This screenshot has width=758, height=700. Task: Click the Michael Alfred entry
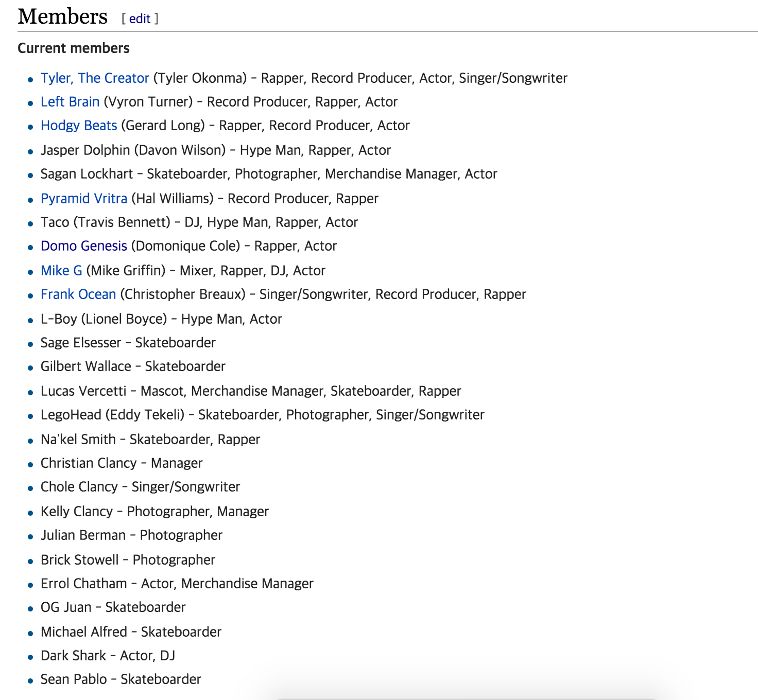point(131,632)
